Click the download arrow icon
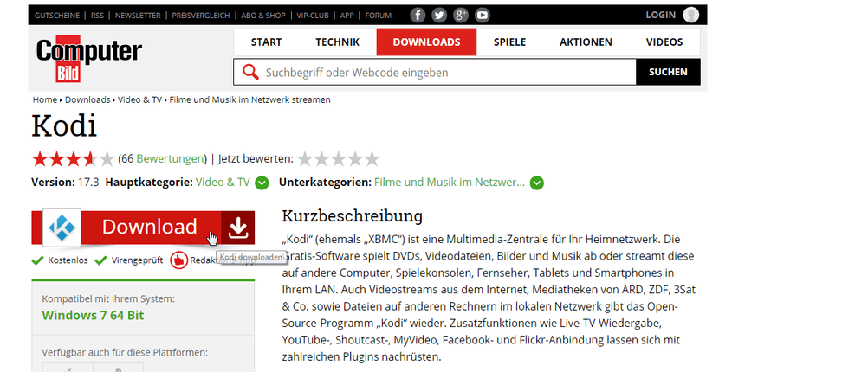The height and width of the screenshot is (372, 868). [238, 228]
